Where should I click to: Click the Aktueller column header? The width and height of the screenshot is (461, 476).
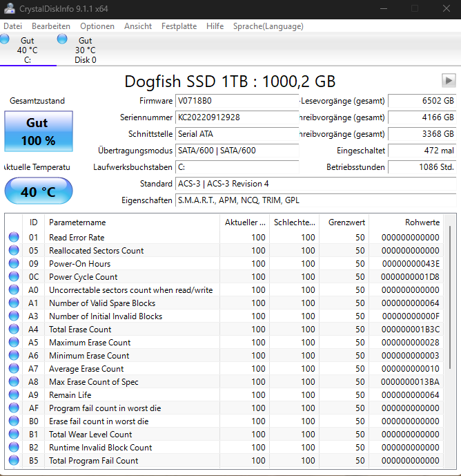pos(244,222)
